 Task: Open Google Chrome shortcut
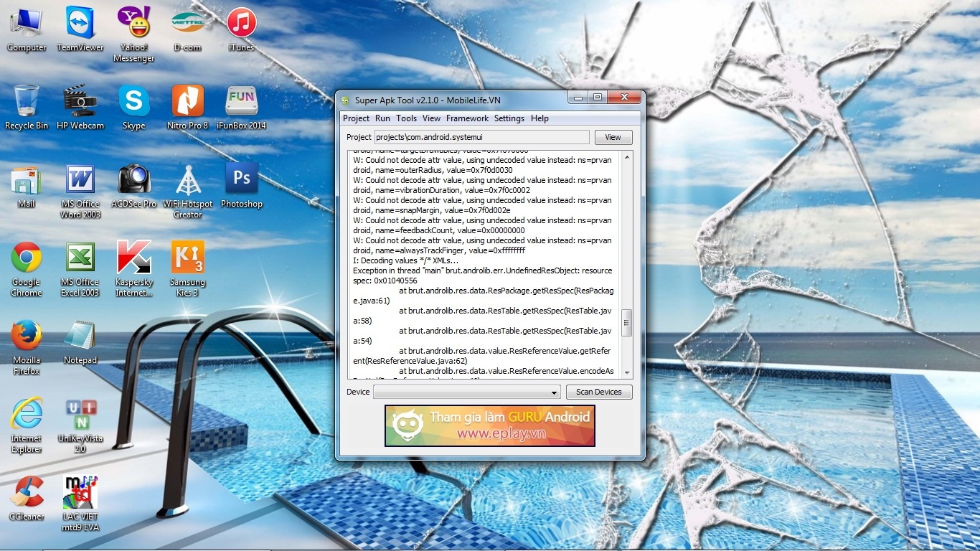27,269
